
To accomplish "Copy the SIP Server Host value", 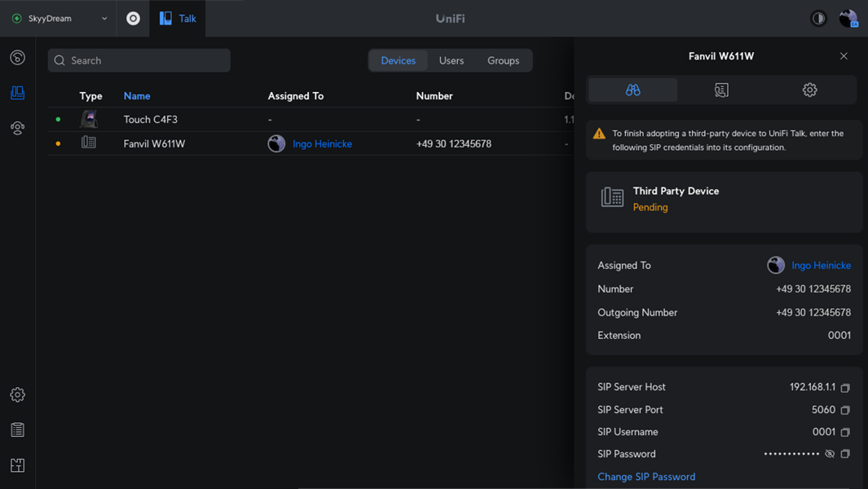I will (x=845, y=388).
